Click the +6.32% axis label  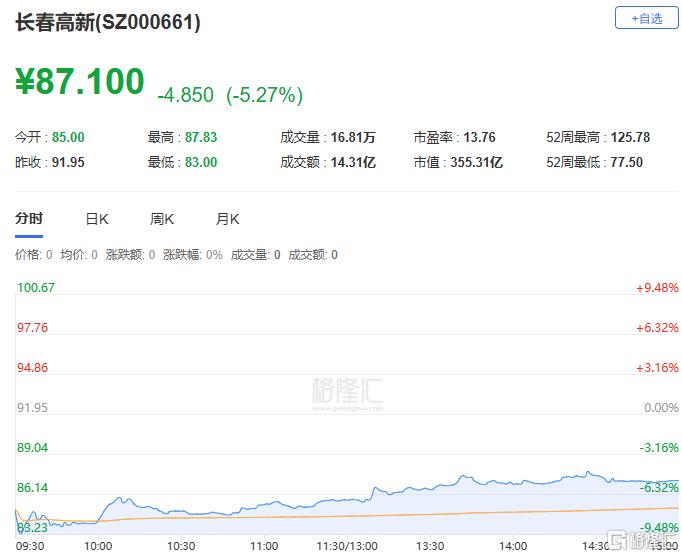tap(657, 327)
